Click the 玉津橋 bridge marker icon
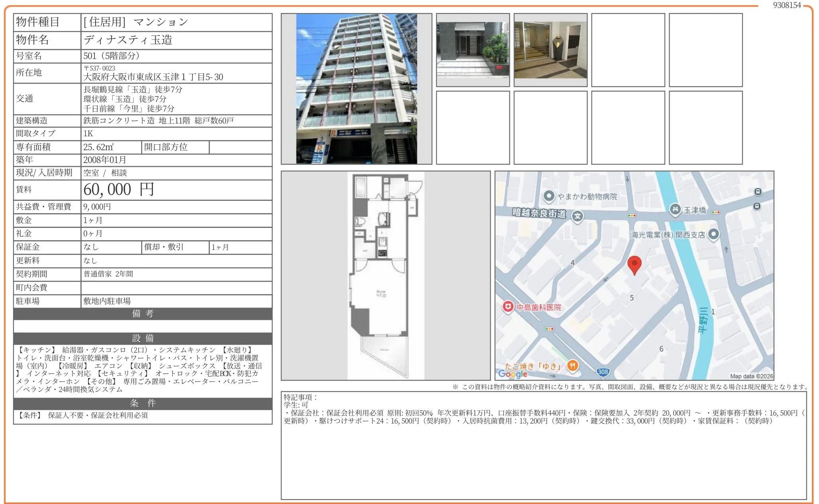Screen dimensions: 819x504 [x=675, y=209]
